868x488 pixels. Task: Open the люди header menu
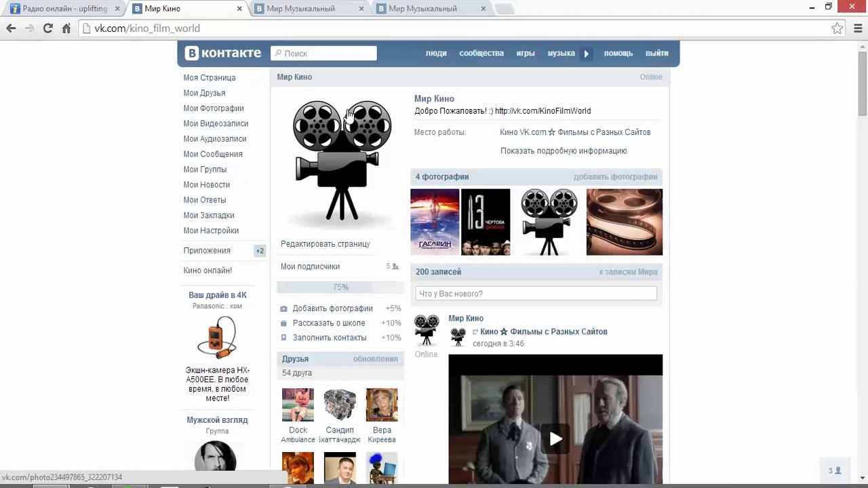pyautogui.click(x=436, y=53)
